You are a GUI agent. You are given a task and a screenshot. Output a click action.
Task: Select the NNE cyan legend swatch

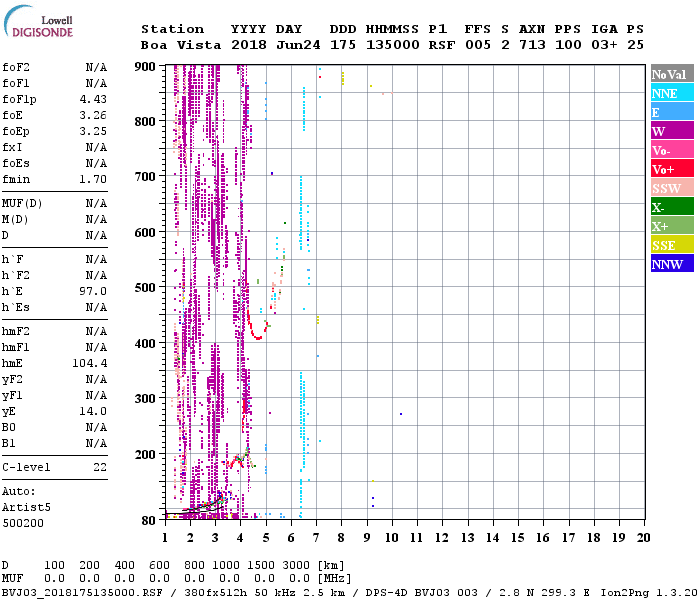tap(672, 93)
